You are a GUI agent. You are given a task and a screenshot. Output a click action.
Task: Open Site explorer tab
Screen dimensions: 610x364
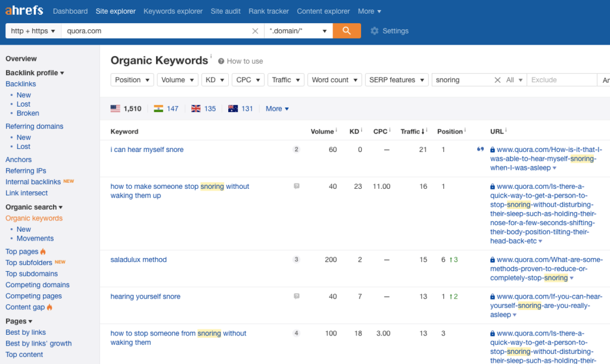coord(116,11)
